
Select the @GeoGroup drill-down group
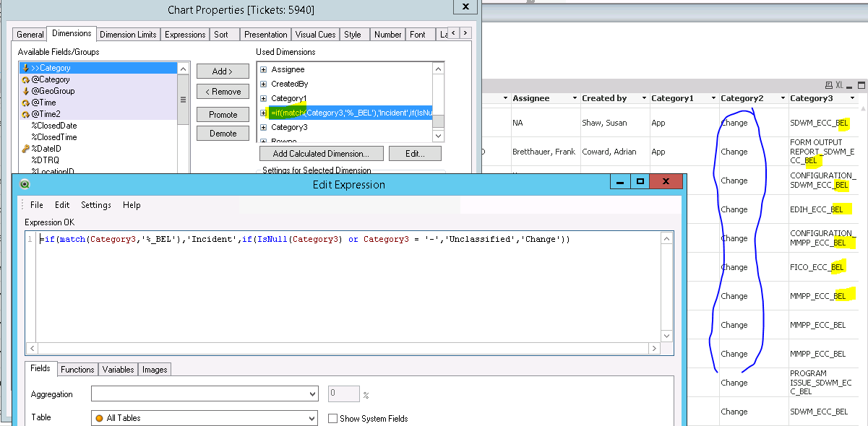tap(98, 91)
